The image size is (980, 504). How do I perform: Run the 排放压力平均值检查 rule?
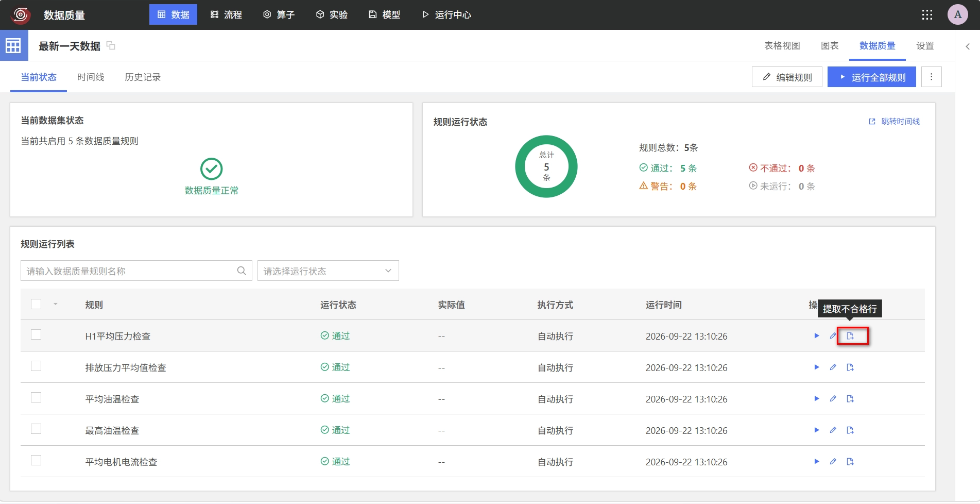(816, 367)
